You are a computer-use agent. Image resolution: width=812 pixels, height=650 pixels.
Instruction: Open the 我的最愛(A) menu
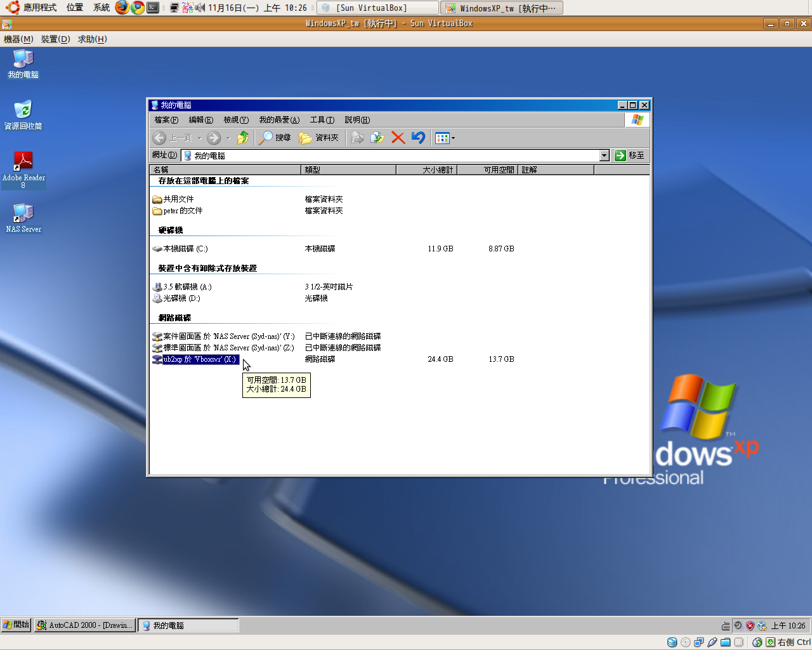point(279,120)
